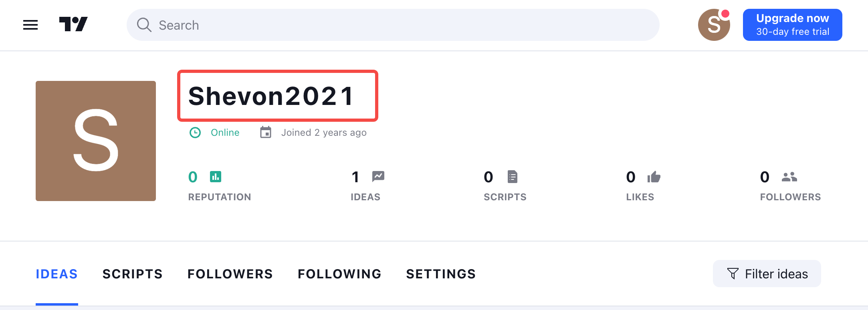Click the magnifying glass search icon
868x310 pixels.
pyautogui.click(x=144, y=25)
